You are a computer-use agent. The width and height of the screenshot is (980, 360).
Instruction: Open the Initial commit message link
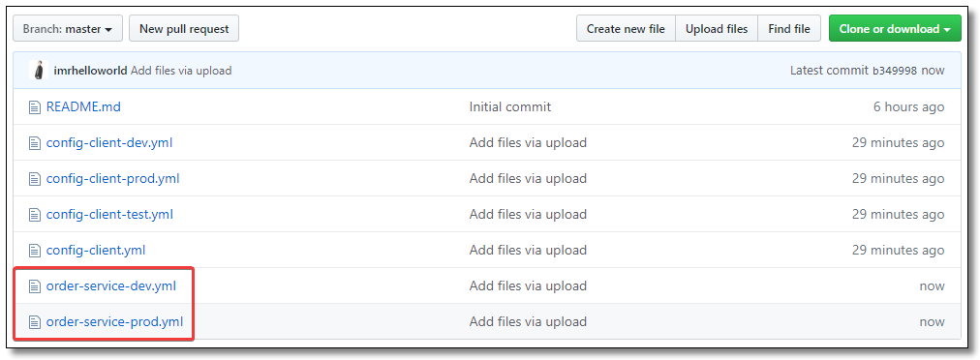(510, 107)
